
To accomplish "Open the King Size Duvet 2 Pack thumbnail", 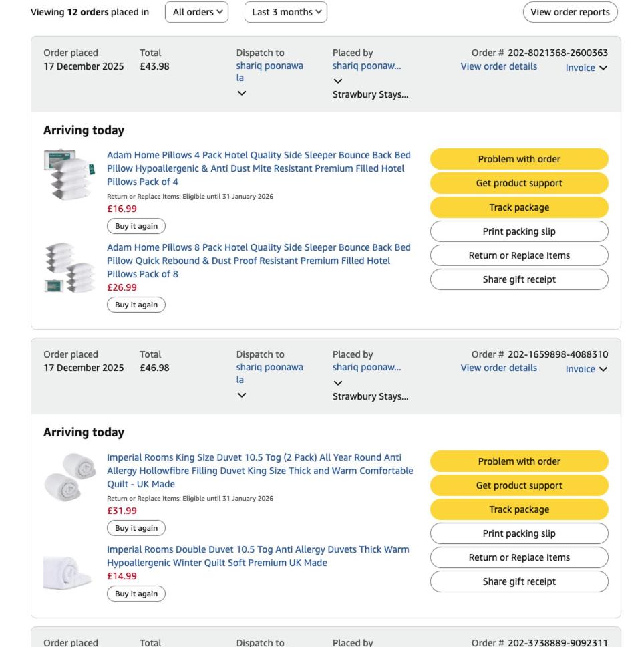I will 69,477.
